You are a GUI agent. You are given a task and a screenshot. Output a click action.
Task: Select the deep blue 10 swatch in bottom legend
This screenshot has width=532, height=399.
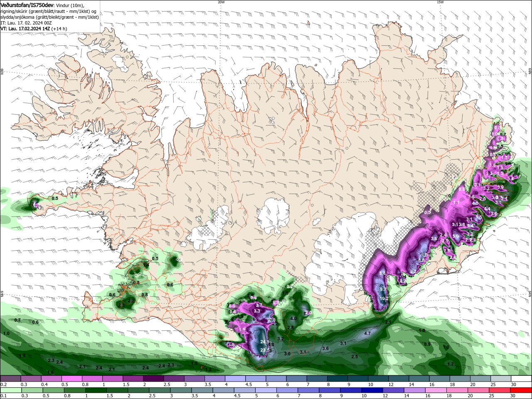point(372,390)
